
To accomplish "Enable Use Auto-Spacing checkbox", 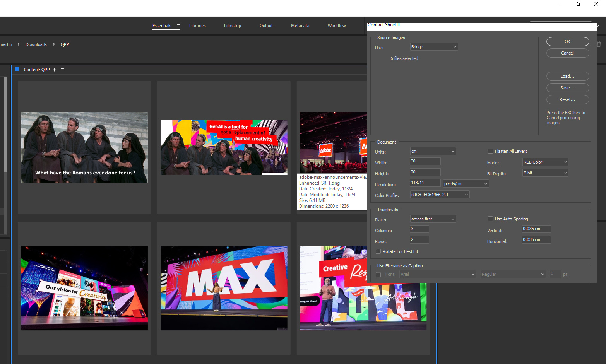I will click(x=490, y=219).
